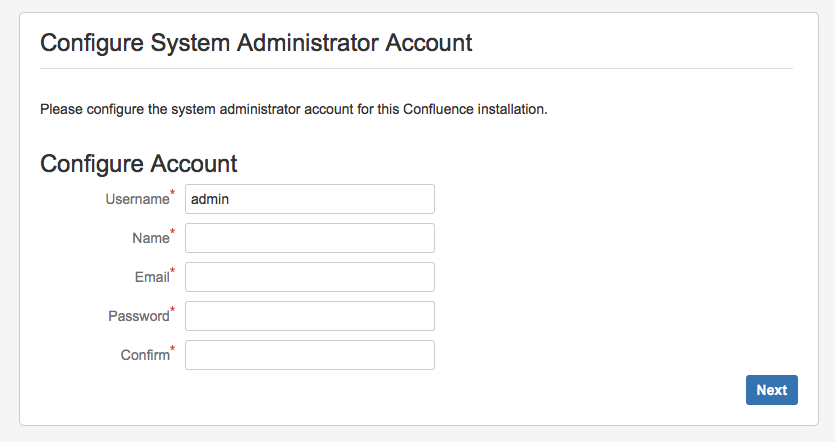The image size is (835, 442).
Task: Click the Username input field
Action: pyautogui.click(x=310, y=199)
